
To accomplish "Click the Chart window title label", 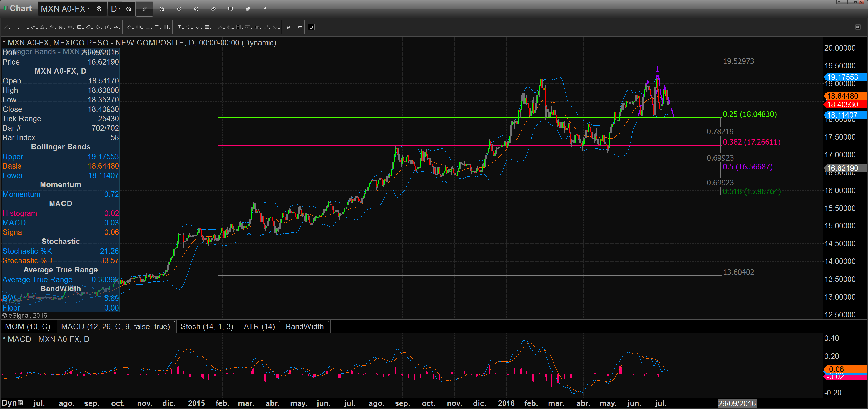I will click(x=21, y=8).
